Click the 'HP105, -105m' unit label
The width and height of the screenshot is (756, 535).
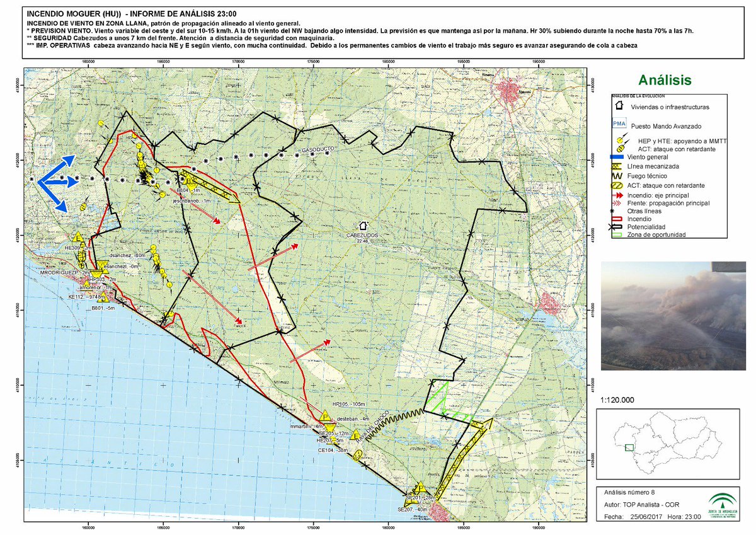(x=348, y=404)
